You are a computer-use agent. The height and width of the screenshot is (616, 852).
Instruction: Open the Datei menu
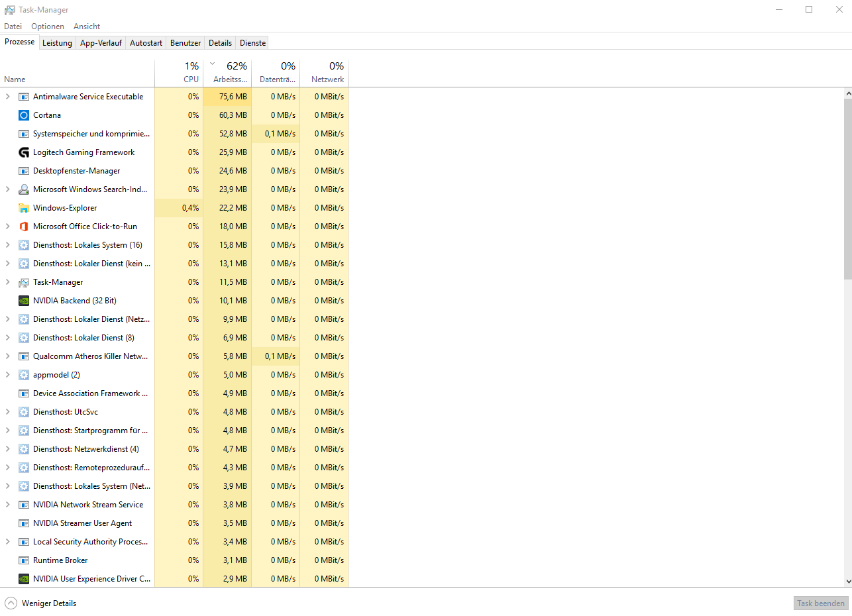pos(13,26)
